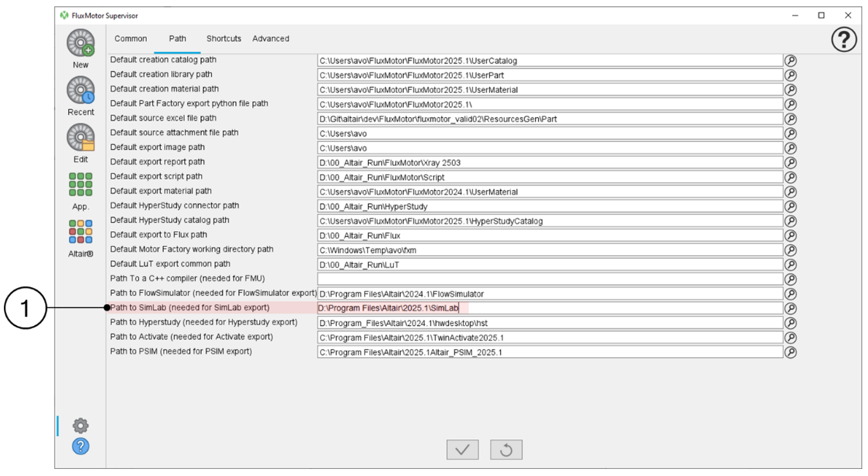Browse for Motor Factory working directory path
Image resolution: width=868 pixels, height=476 pixels.
click(791, 250)
